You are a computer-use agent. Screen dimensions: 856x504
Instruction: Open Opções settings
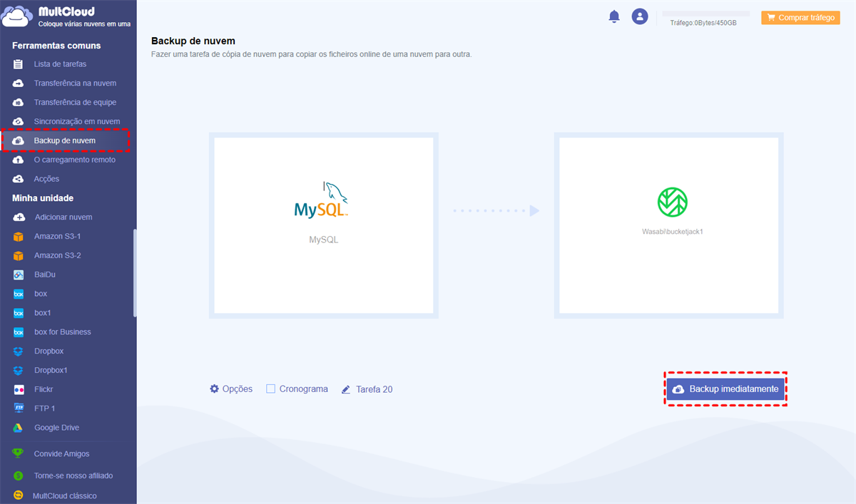click(x=231, y=389)
